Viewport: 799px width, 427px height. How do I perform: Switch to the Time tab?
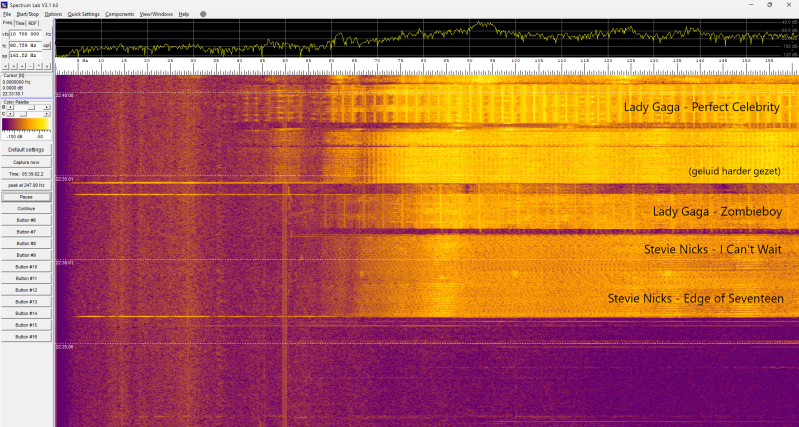(20, 23)
